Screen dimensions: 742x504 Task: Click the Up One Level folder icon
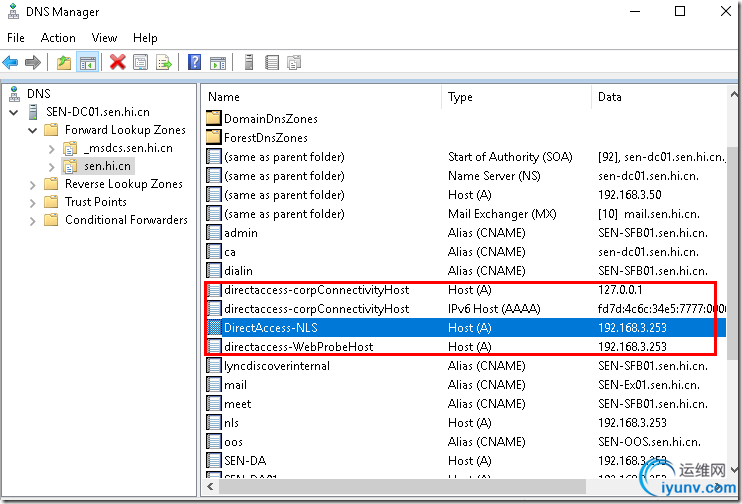64,62
